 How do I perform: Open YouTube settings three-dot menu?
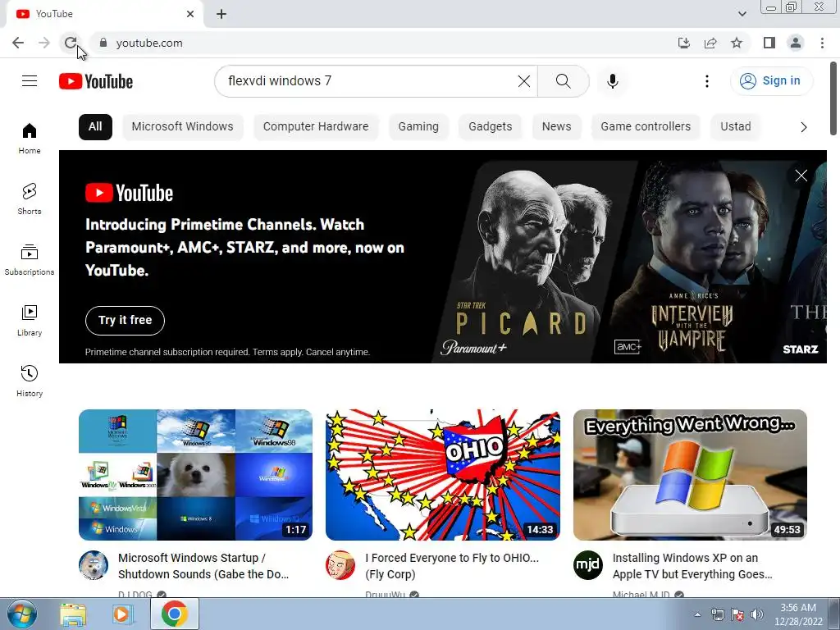point(707,81)
